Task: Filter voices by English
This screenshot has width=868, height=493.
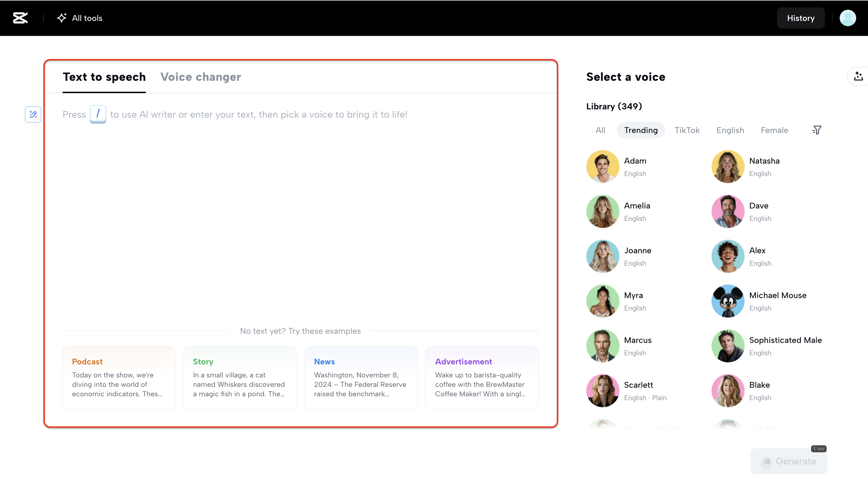Action: click(x=730, y=130)
